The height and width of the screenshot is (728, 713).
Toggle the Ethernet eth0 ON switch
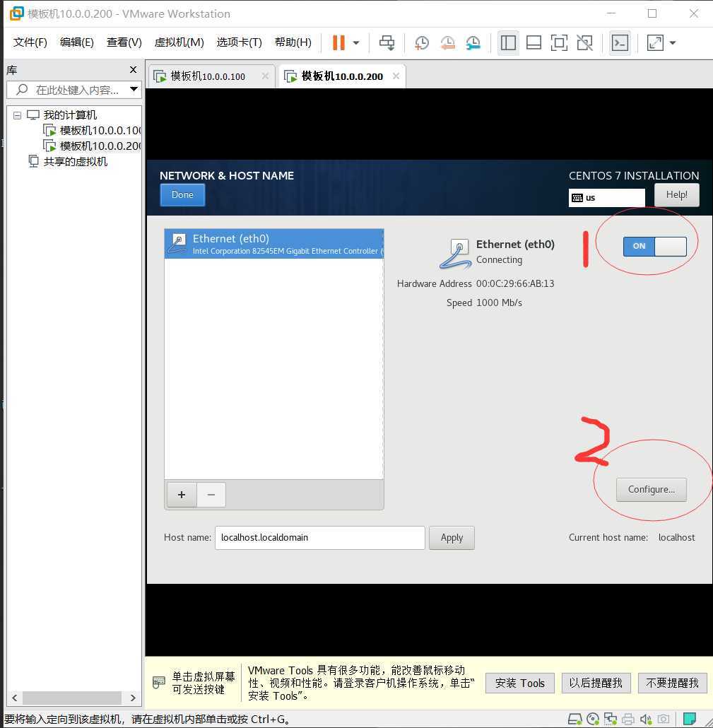click(654, 246)
